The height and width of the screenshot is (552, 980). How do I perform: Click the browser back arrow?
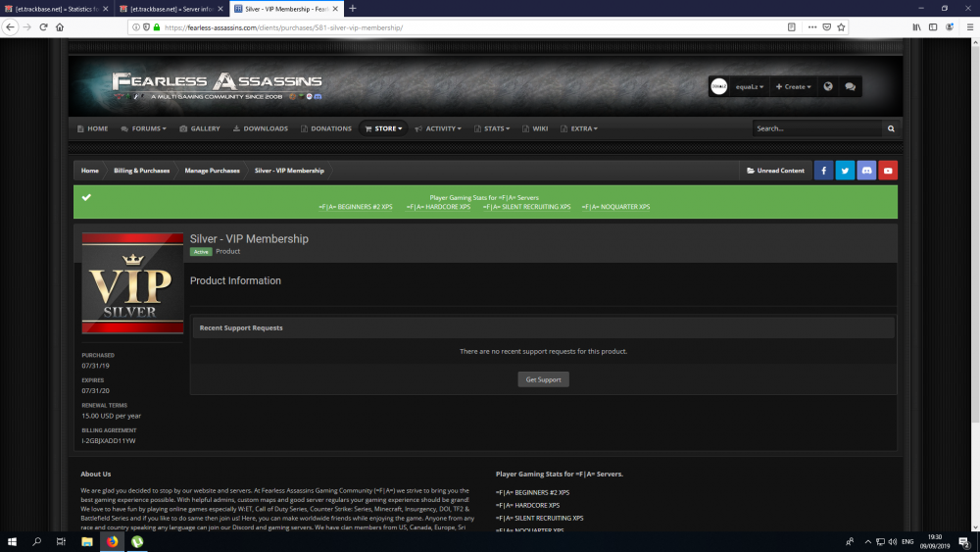click(10, 26)
